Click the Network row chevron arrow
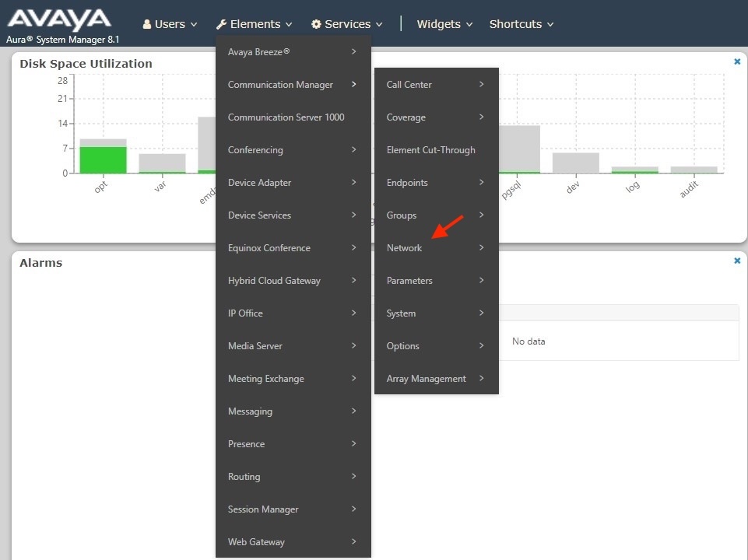The width and height of the screenshot is (748, 560). coord(481,247)
